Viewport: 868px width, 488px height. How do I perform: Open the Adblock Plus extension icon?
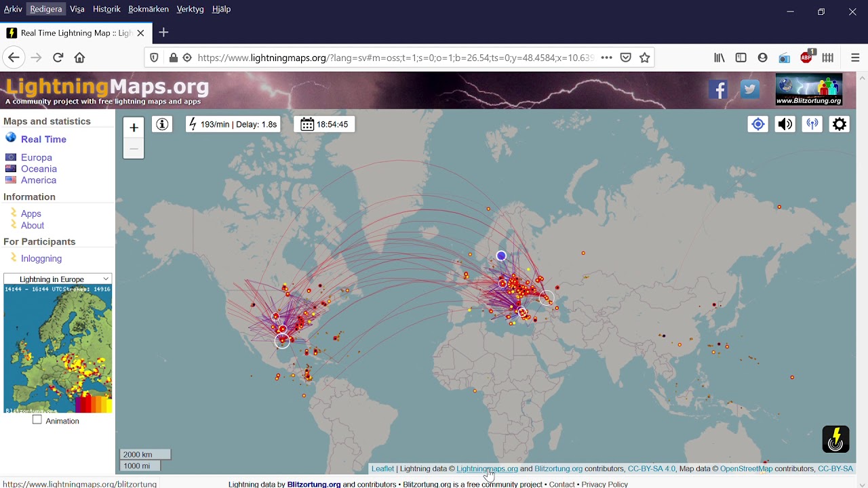coord(806,58)
